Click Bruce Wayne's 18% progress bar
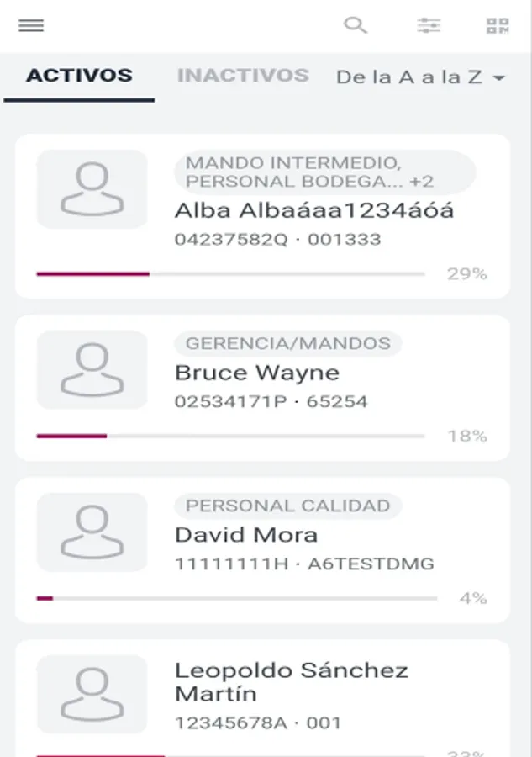 tap(230, 437)
